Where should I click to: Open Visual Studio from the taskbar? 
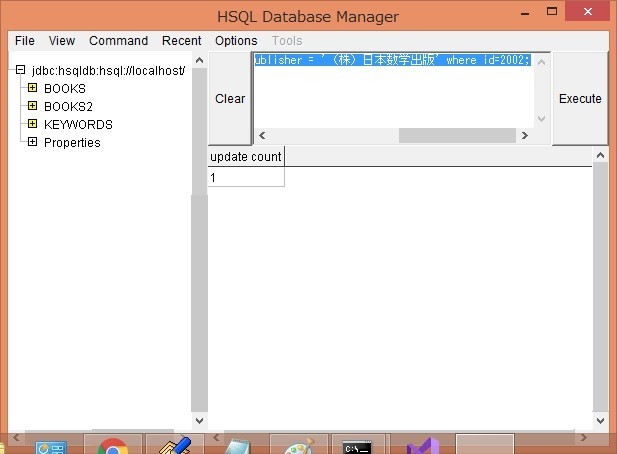click(x=422, y=446)
